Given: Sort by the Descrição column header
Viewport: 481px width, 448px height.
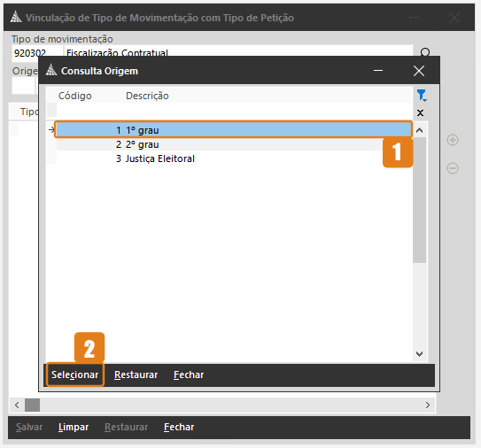Looking at the screenshot, I should tap(147, 96).
